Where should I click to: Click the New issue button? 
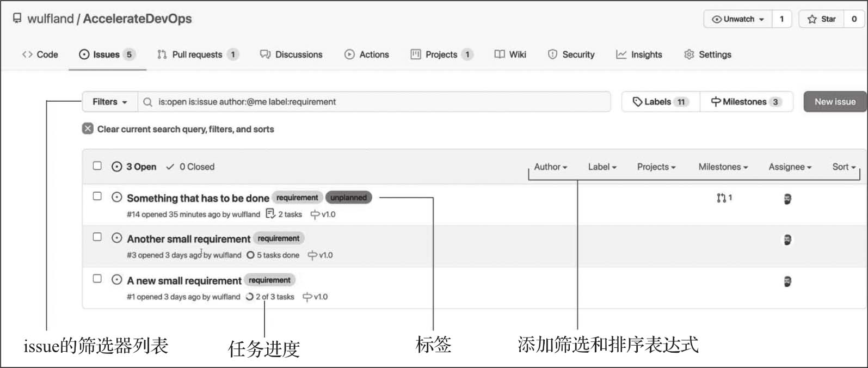point(835,102)
